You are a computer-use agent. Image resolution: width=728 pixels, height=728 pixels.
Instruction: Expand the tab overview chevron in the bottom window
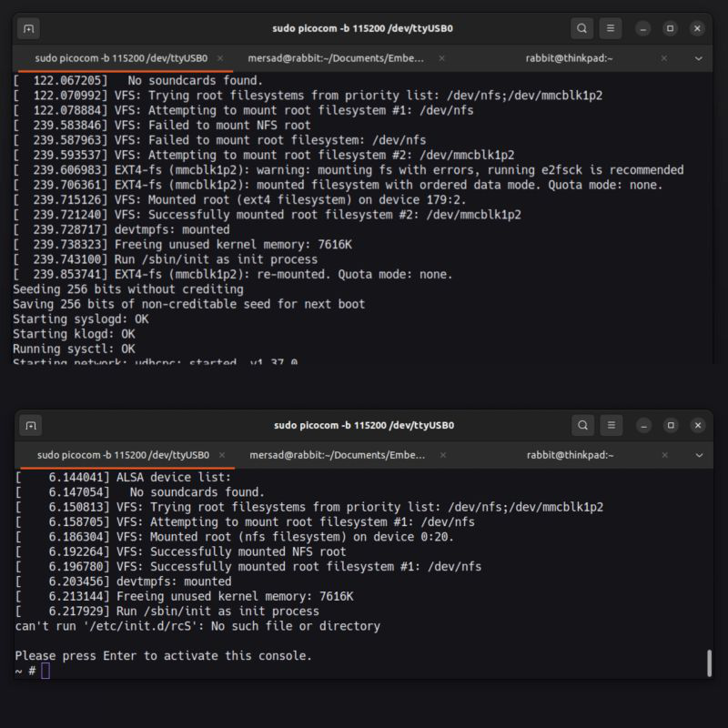[697, 455]
